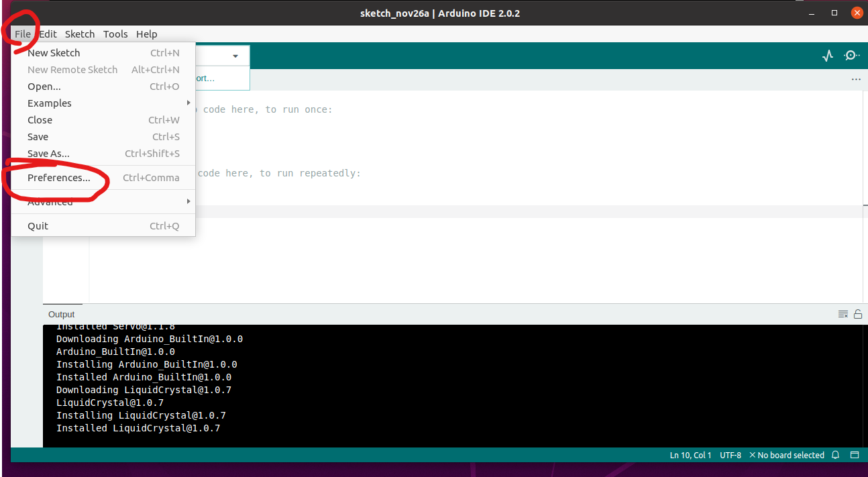The height and width of the screenshot is (477, 868).
Task: Open the notifications bell in status bar
Action: [x=836, y=455]
